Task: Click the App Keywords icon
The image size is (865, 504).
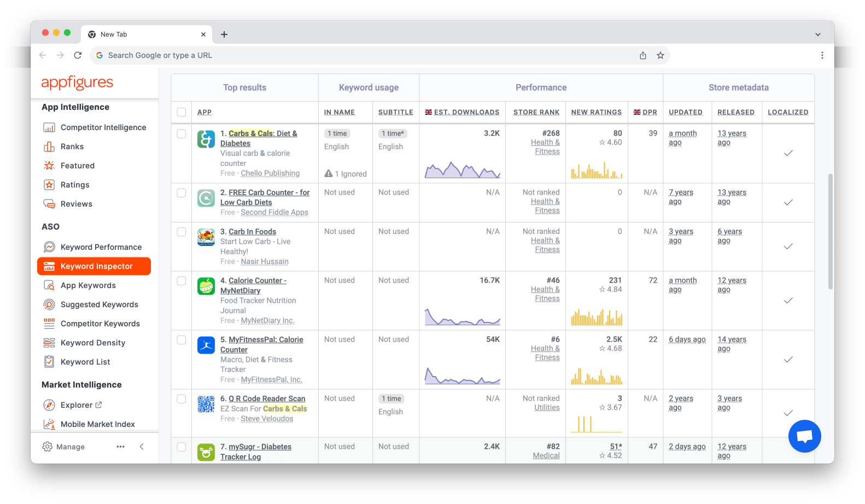Action: 49,285
